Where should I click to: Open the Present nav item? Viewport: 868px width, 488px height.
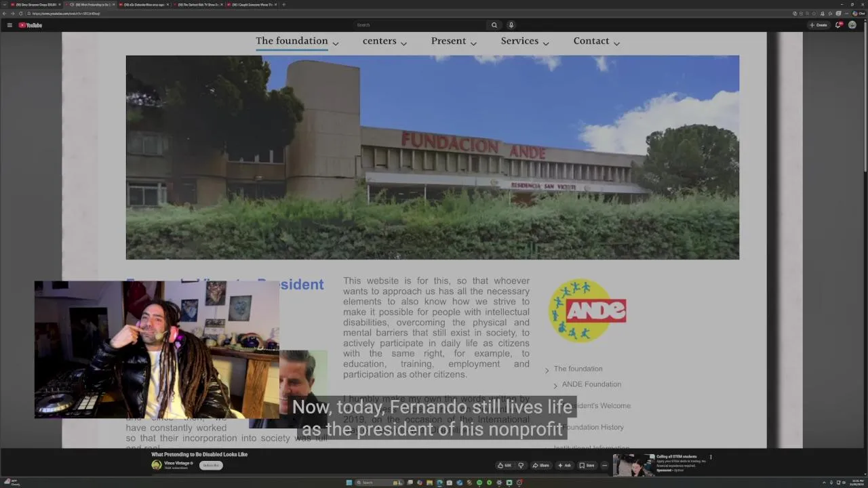[x=448, y=41]
